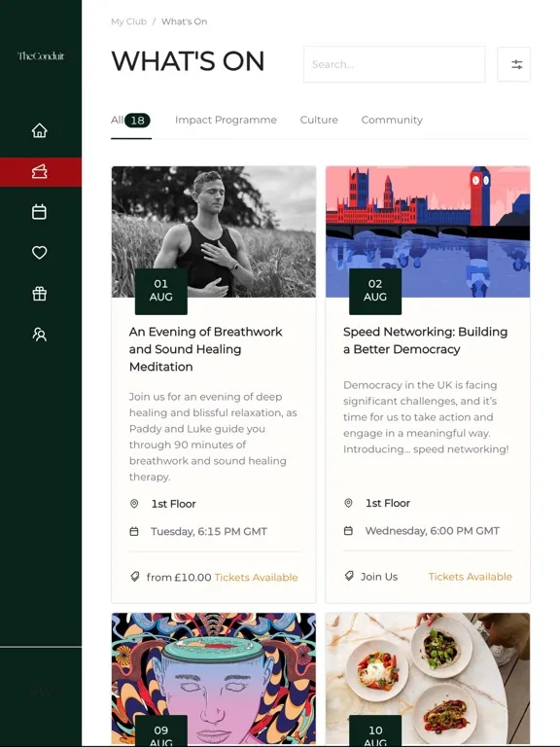Open the 10 Aug food plates thumbnail
The image size is (560, 747).
click(x=428, y=679)
